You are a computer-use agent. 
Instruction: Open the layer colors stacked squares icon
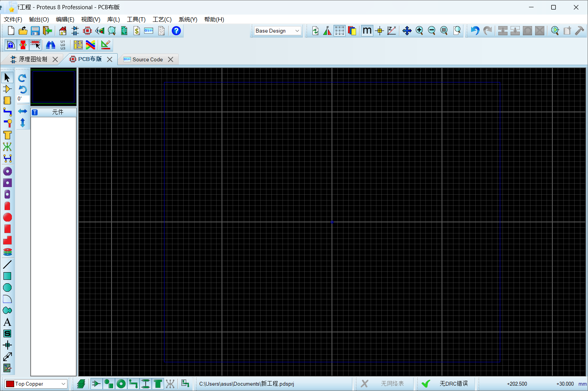pyautogui.click(x=352, y=31)
